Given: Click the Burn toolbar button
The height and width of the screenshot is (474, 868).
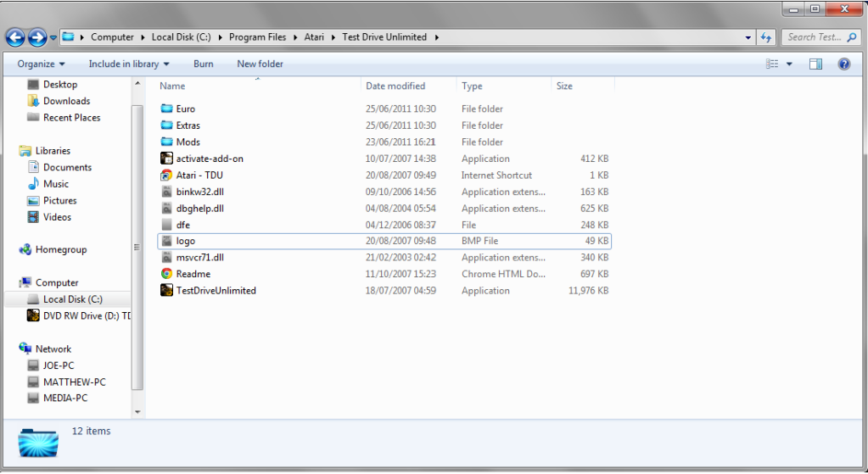Looking at the screenshot, I should (x=204, y=64).
